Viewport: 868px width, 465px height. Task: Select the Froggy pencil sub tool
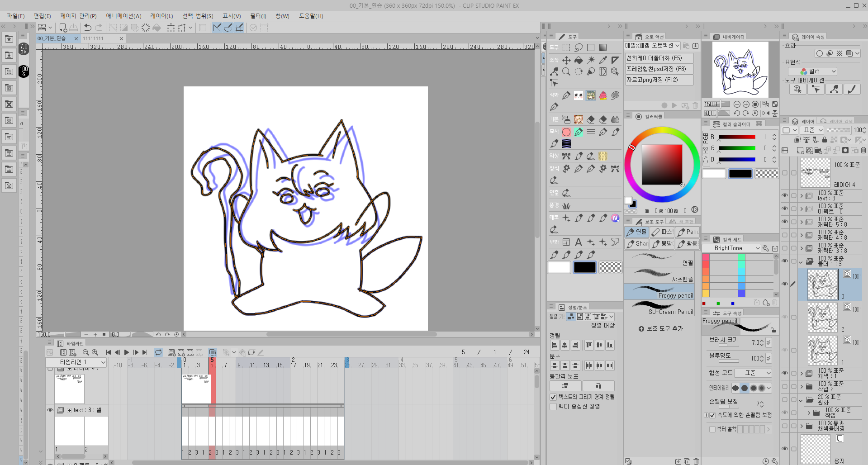[x=659, y=292]
